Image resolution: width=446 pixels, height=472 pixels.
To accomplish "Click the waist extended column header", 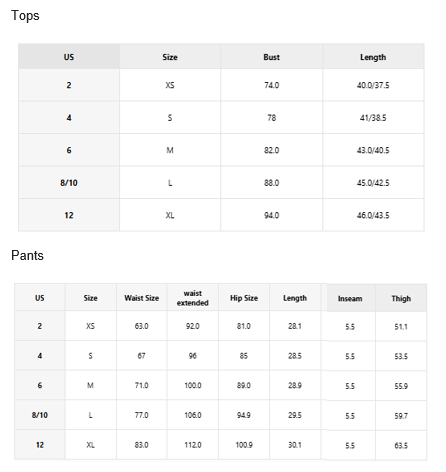I will point(193,298).
